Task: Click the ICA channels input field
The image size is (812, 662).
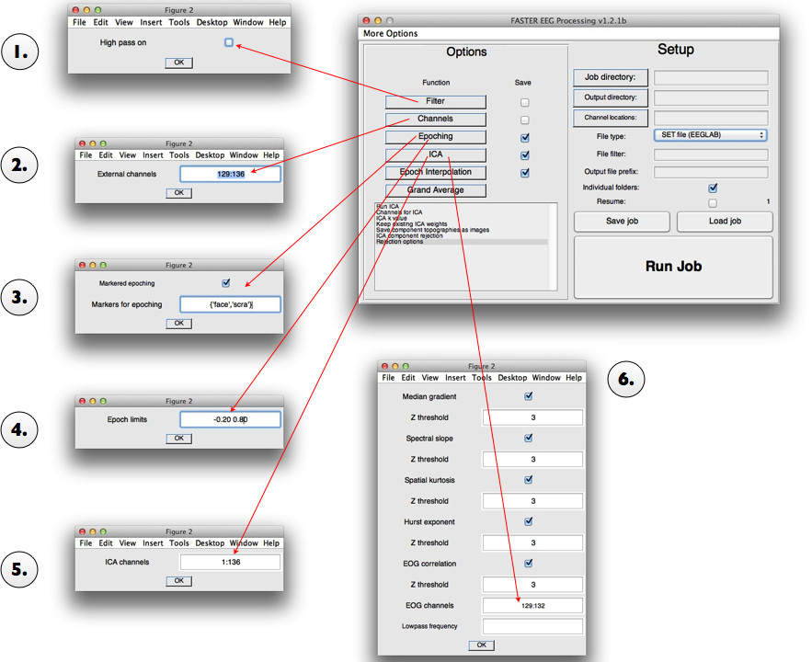Action: pos(231,562)
